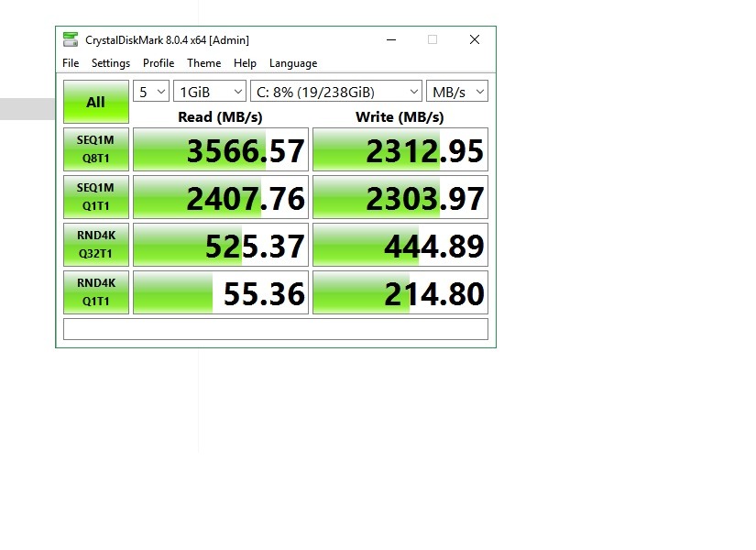The height and width of the screenshot is (550, 756).
Task: Click the SEQ1M Q1T1 write result 2303.97
Action: [x=400, y=197]
